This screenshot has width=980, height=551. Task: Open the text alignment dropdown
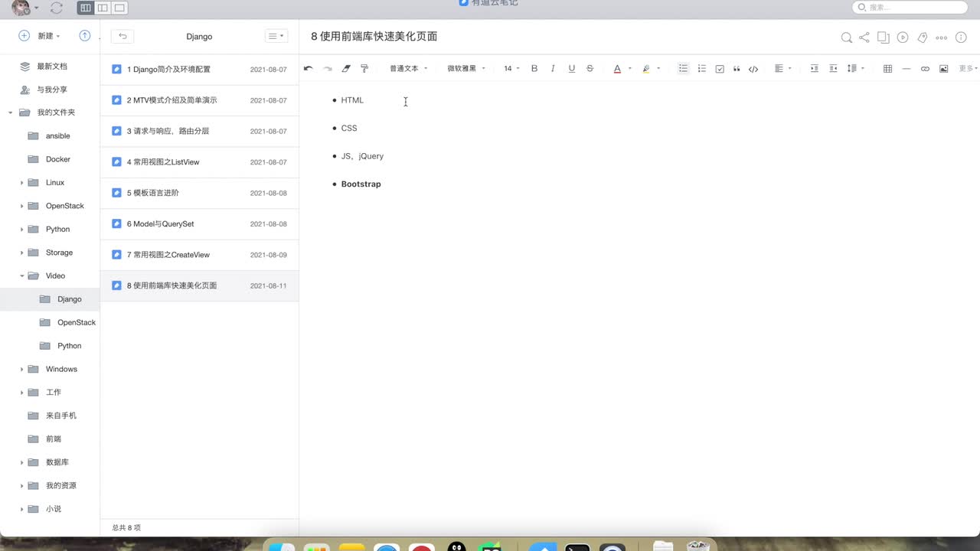point(783,69)
